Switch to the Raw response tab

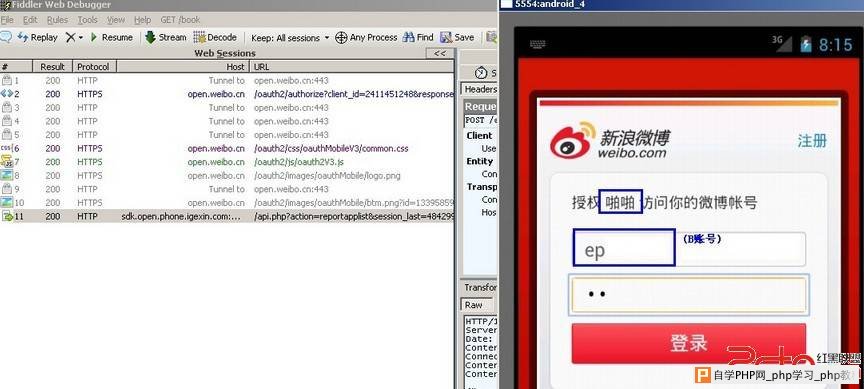click(x=474, y=305)
